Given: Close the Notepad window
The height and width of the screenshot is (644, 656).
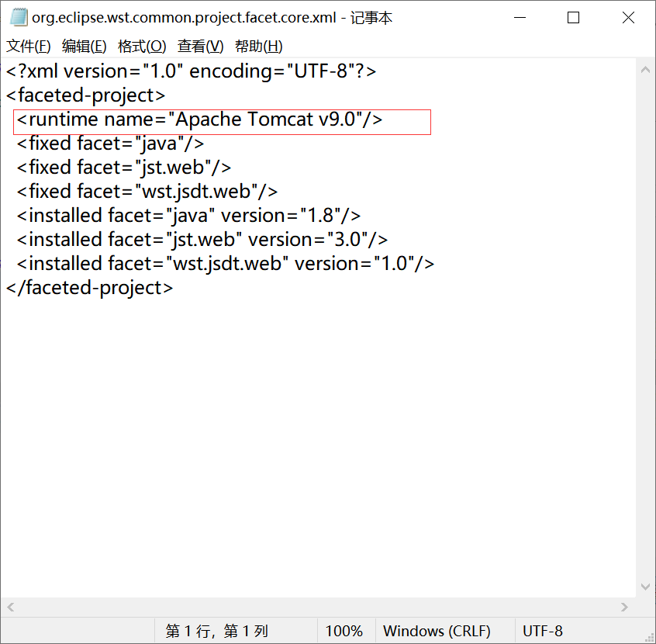Looking at the screenshot, I should point(628,18).
